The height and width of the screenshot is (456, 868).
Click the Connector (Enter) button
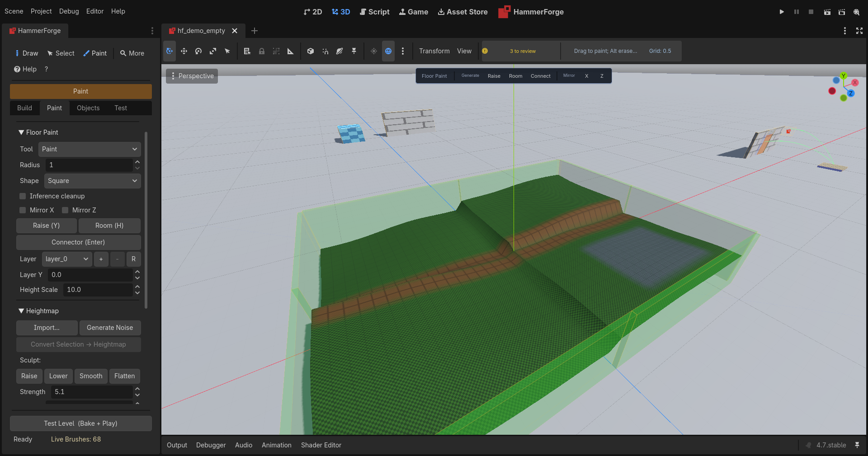pos(78,242)
